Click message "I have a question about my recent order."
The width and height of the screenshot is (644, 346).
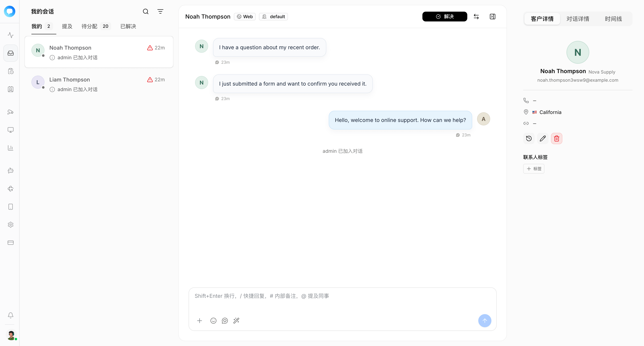(x=269, y=47)
